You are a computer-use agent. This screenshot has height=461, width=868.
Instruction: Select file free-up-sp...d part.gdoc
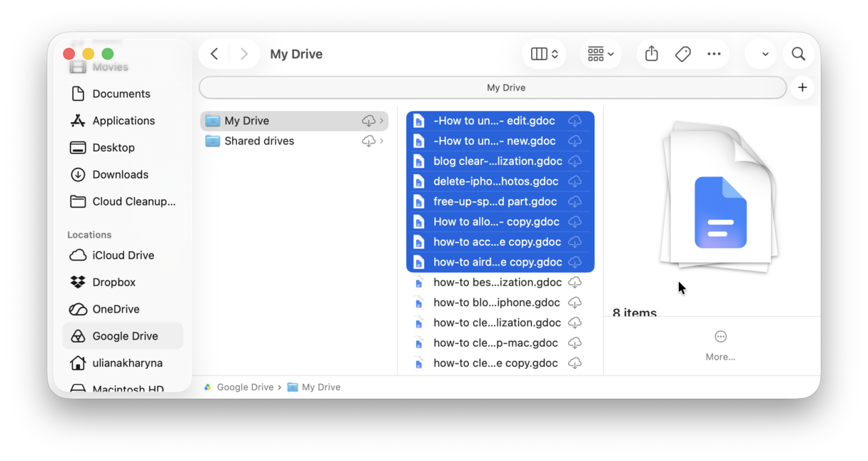(500, 202)
